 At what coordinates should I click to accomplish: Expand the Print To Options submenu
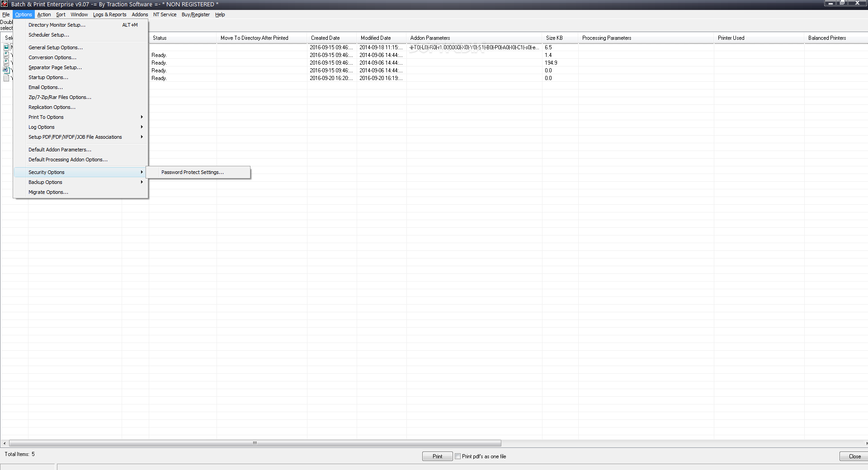(x=81, y=117)
